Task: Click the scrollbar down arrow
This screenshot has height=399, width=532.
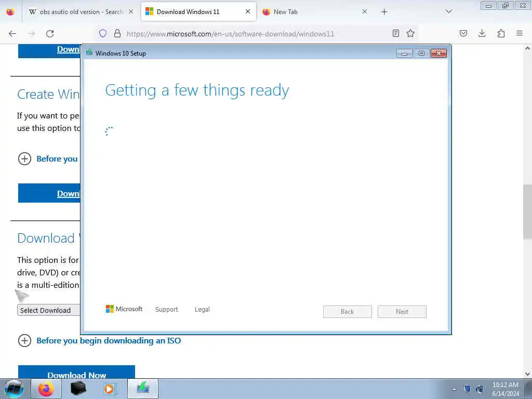Action: coord(528,374)
